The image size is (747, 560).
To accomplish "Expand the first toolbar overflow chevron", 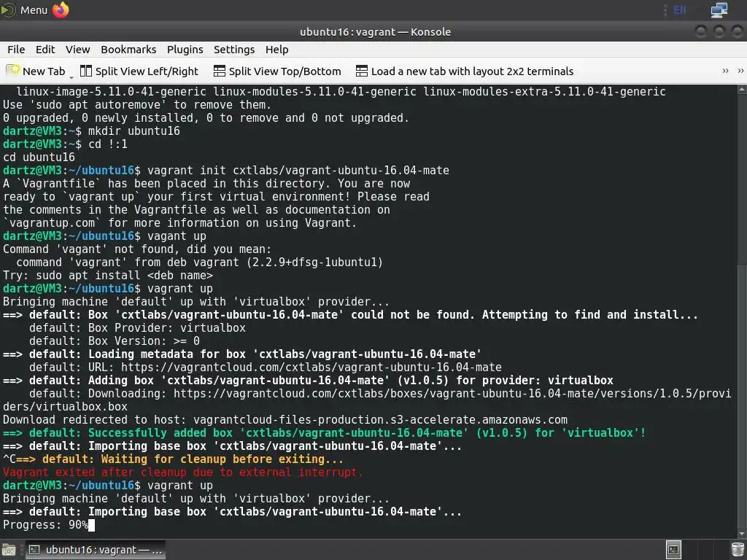I will click(725, 71).
